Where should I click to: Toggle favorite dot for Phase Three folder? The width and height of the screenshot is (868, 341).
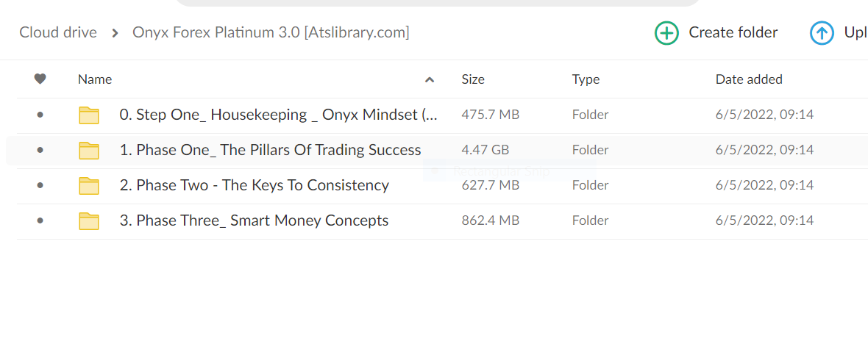pyautogui.click(x=40, y=221)
